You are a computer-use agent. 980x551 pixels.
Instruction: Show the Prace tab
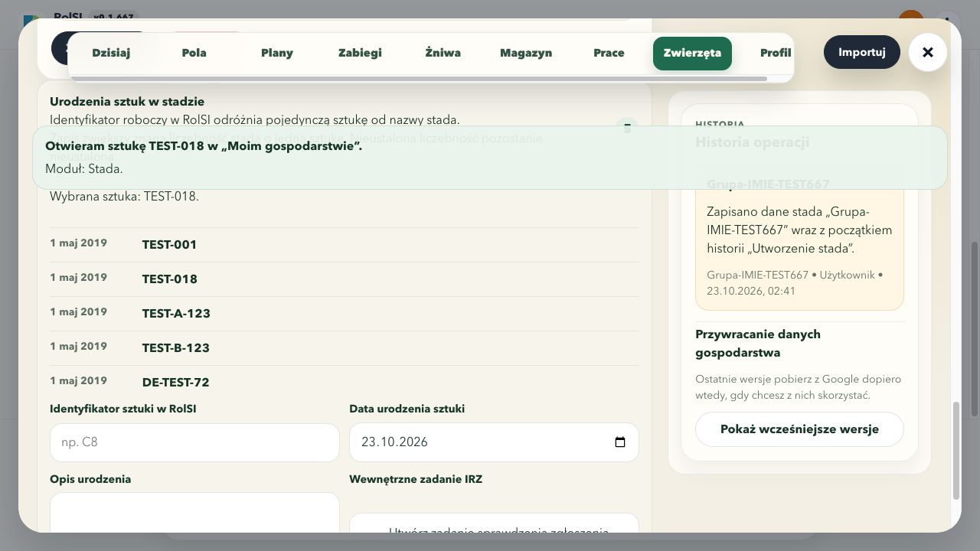point(609,53)
